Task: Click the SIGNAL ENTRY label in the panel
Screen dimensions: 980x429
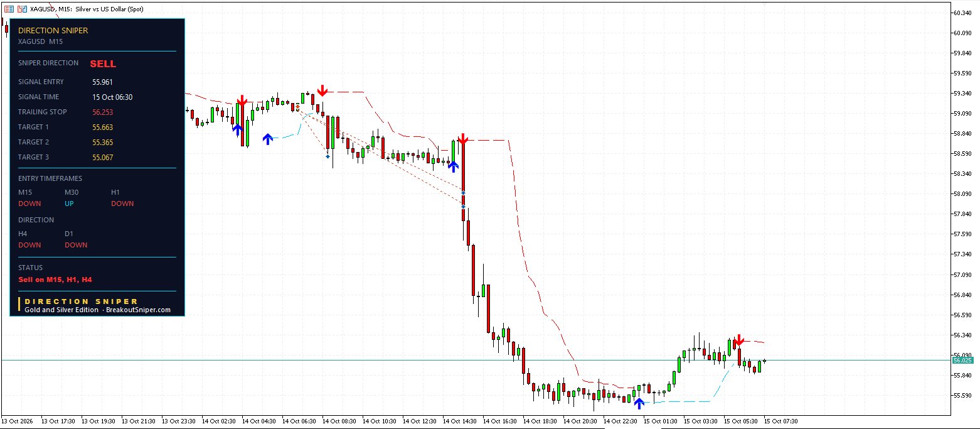Action: click(41, 82)
